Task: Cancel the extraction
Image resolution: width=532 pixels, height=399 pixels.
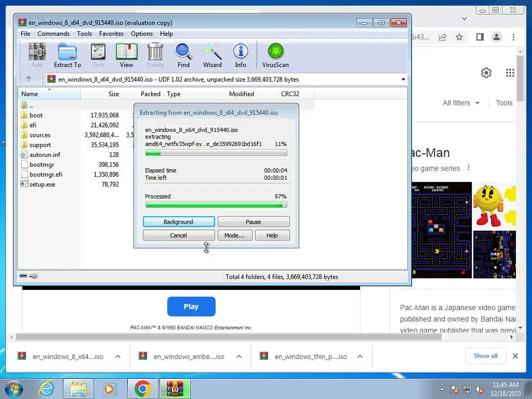Action: 179,235
